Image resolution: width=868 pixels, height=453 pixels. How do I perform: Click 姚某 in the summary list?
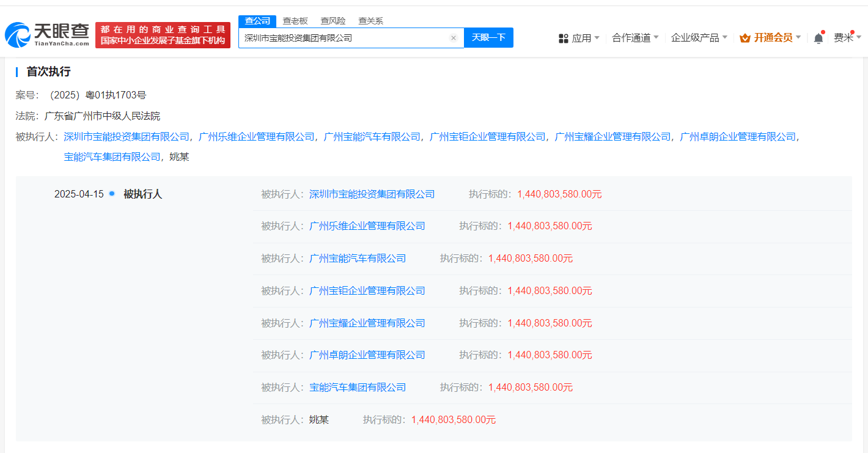(179, 157)
